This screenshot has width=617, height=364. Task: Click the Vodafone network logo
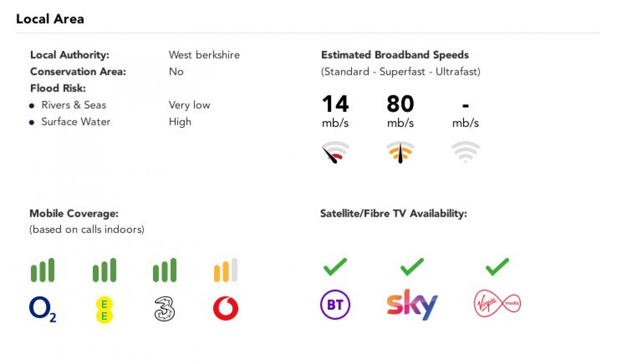tap(225, 309)
